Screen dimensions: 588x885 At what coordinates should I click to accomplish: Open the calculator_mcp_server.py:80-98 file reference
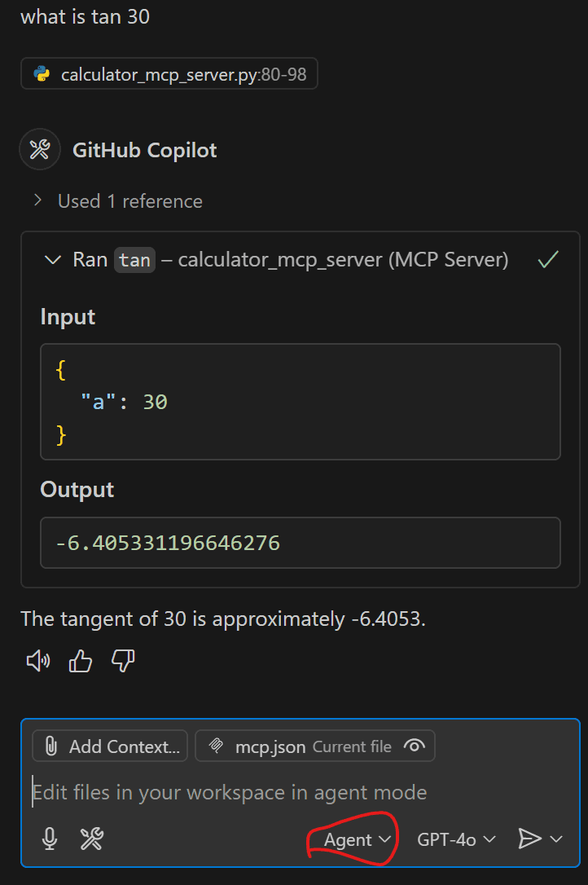(x=169, y=73)
